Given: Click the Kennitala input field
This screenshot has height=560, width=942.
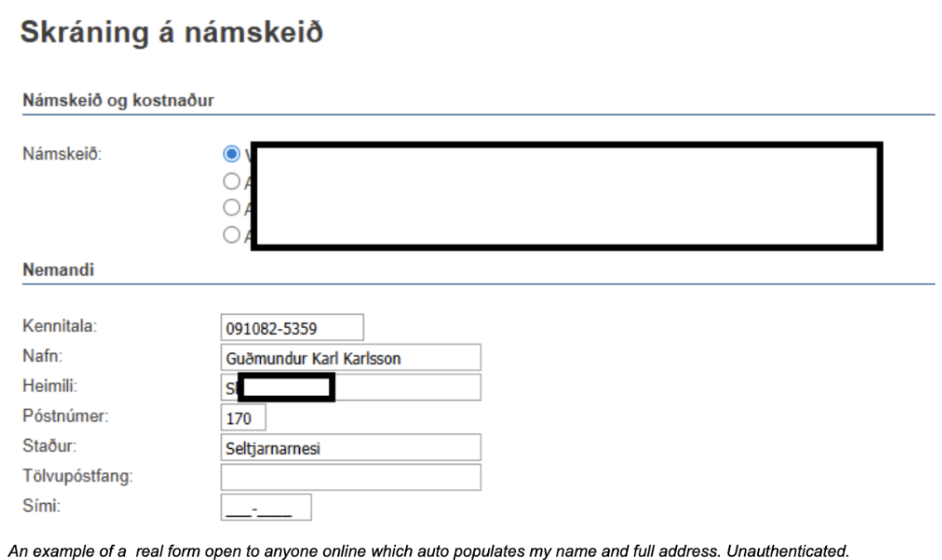Looking at the screenshot, I should click(x=292, y=327).
